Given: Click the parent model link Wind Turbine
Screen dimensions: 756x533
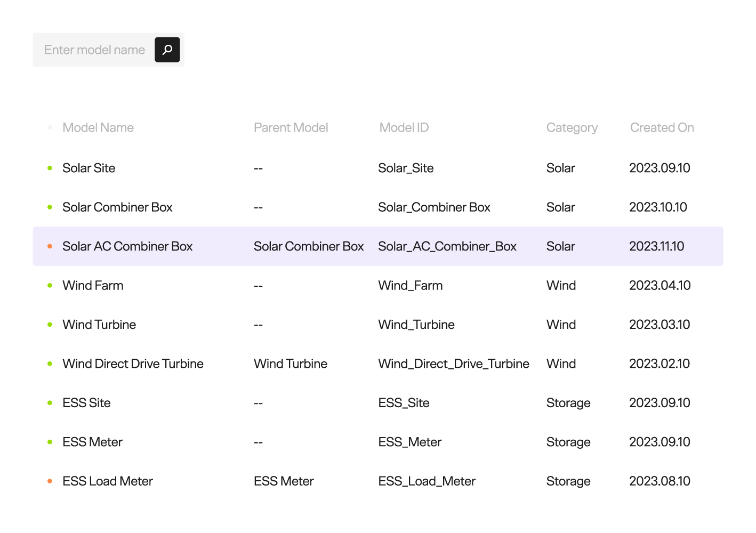Looking at the screenshot, I should tap(291, 364).
